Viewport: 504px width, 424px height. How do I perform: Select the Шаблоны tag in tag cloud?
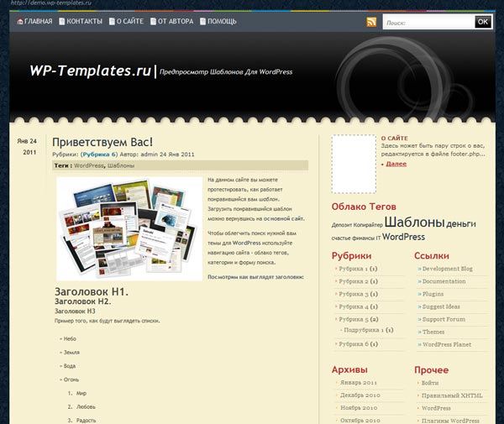coord(414,223)
